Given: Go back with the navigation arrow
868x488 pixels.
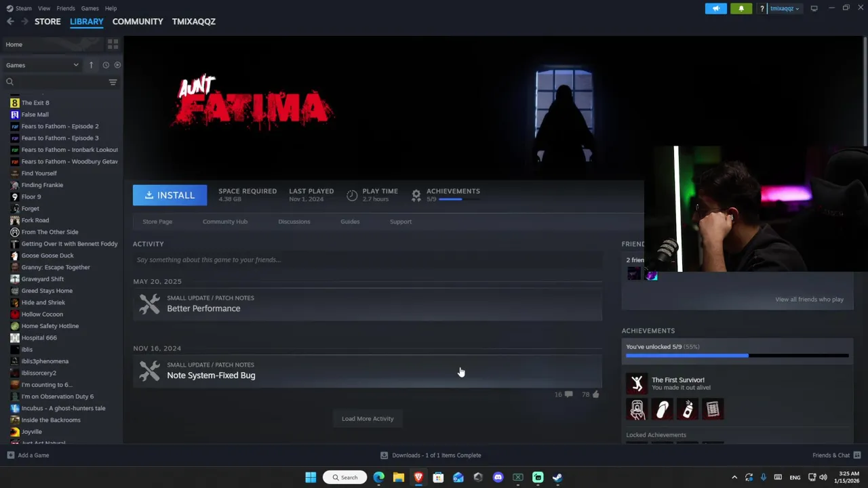Looking at the screenshot, I should pos(10,22).
